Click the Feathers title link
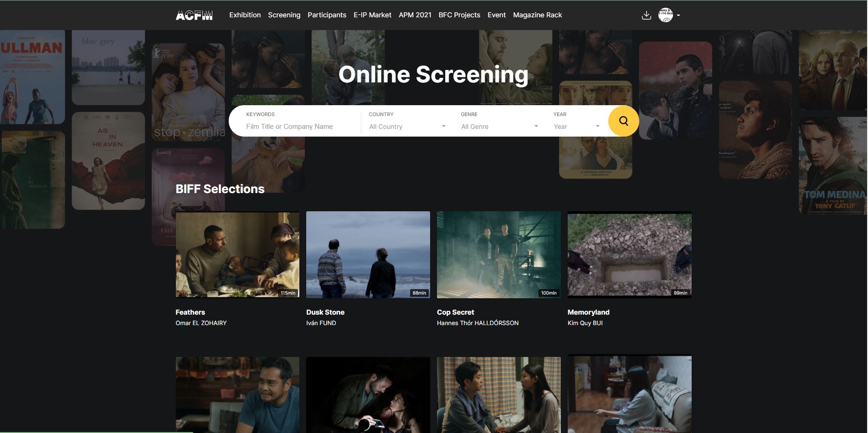The image size is (868, 433). (x=190, y=312)
